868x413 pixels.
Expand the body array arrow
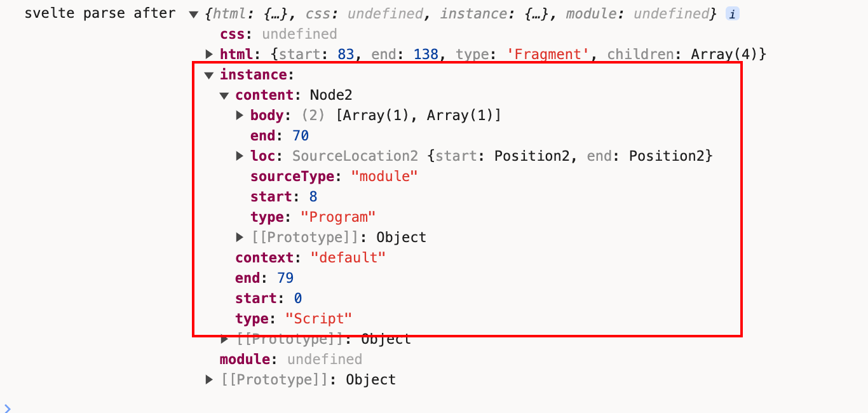(x=240, y=116)
